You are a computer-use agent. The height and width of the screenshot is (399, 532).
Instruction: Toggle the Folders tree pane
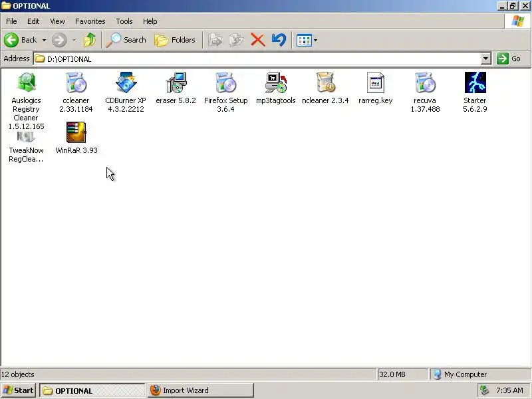pos(175,40)
